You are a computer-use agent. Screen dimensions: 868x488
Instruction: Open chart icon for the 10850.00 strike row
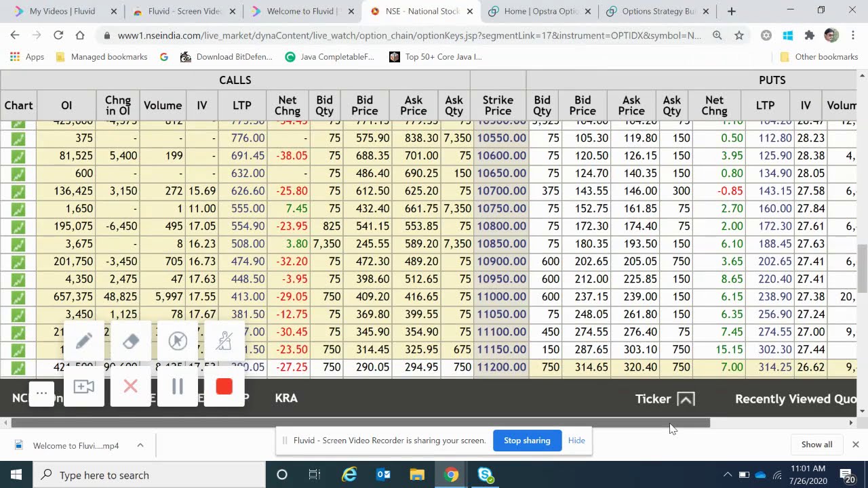18,244
